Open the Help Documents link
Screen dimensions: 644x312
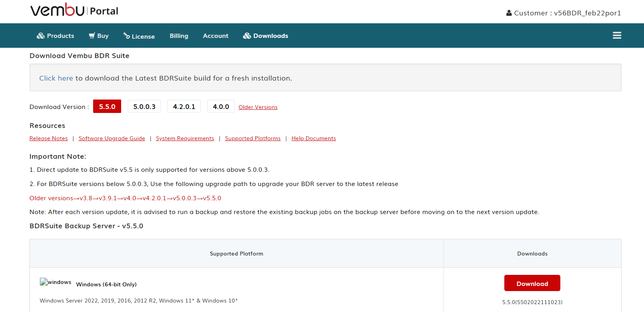coord(314,138)
